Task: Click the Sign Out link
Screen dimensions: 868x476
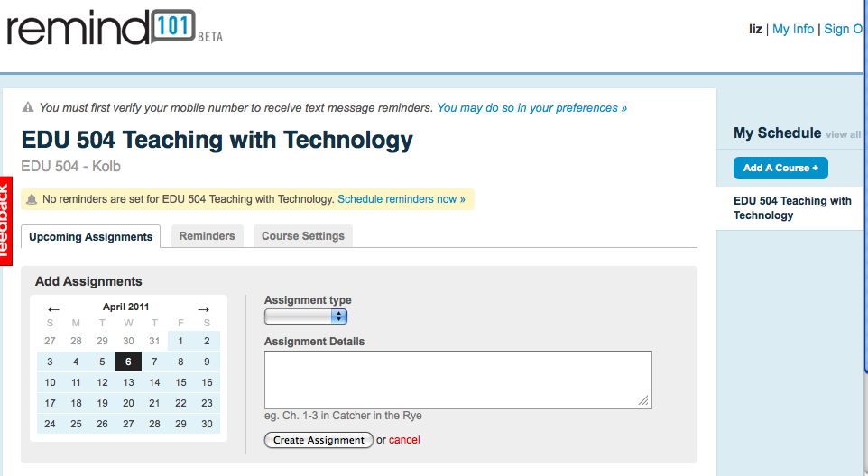Action: (x=845, y=29)
